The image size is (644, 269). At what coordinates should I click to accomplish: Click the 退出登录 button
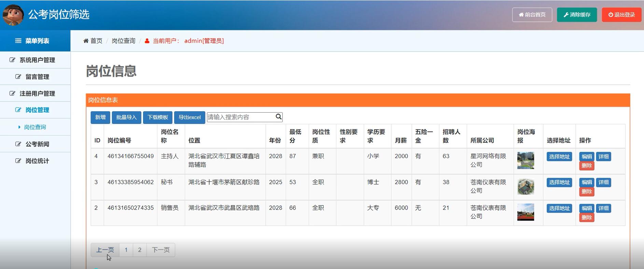pos(621,15)
